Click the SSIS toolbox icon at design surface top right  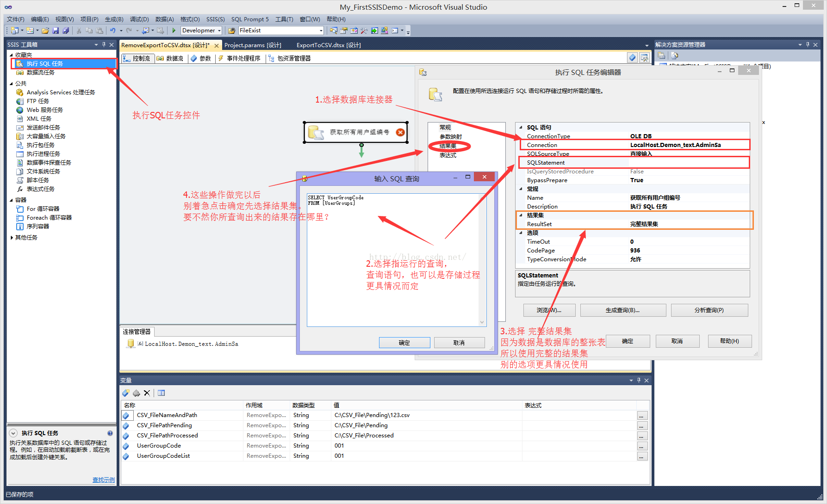coord(644,58)
